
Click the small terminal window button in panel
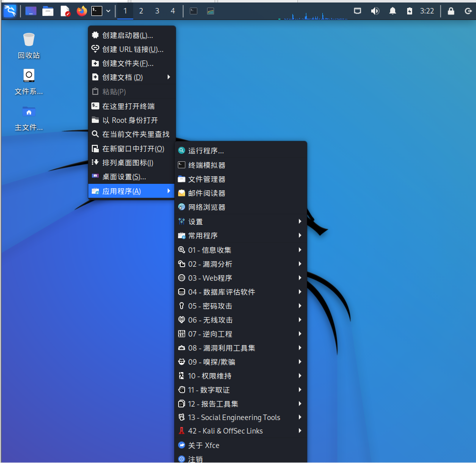click(x=194, y=11)
